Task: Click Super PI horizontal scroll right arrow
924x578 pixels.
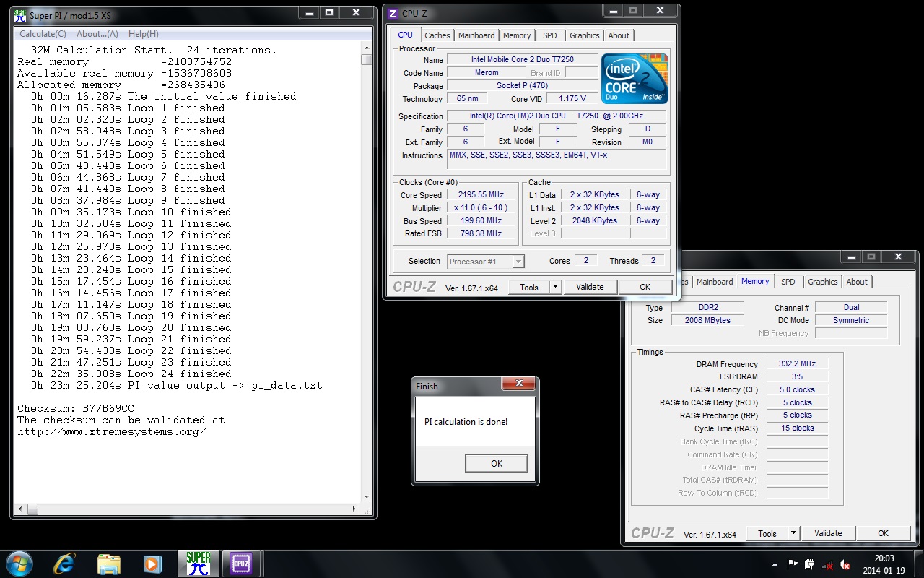Action: pyautogui.click(x=355, y=509)
